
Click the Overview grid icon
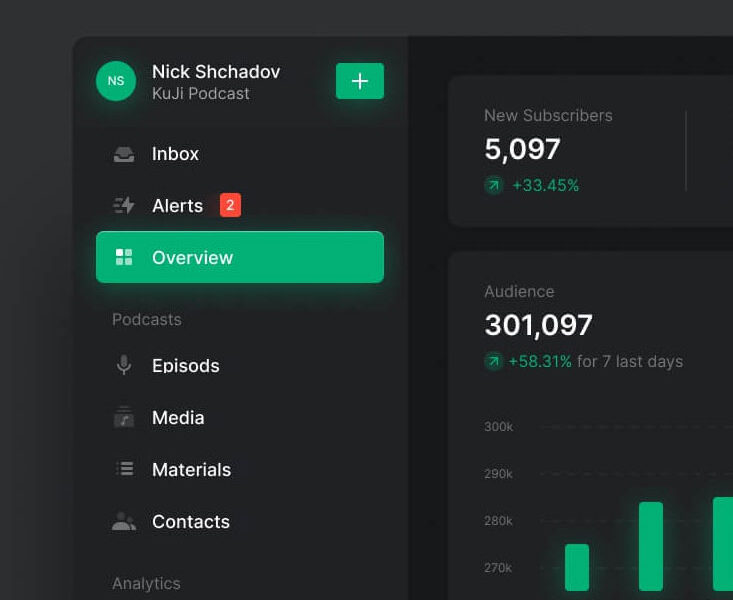(x=124, y=258)
